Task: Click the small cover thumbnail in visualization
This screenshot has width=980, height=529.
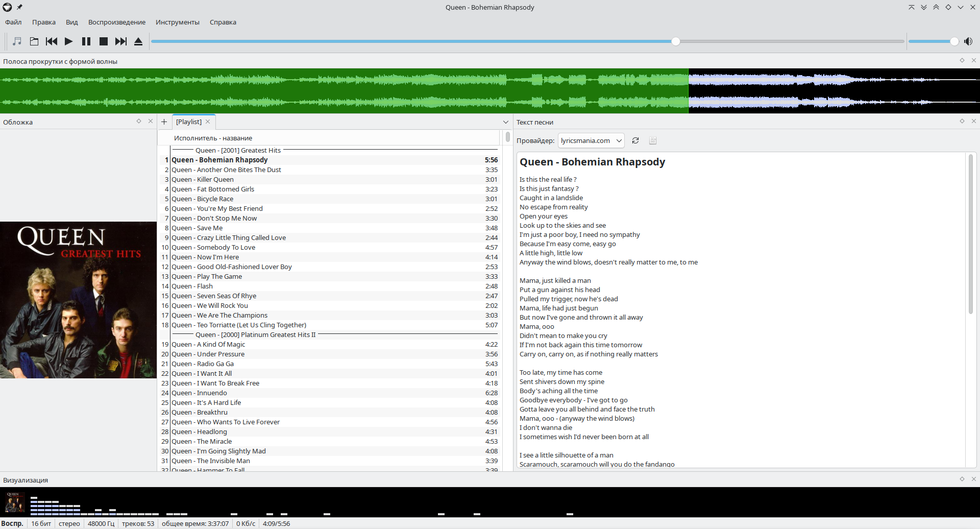Action: [x=15, y=502]
